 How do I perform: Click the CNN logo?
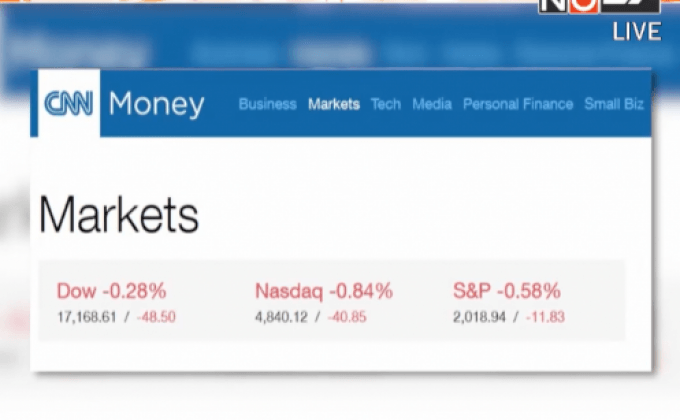pyautogui.click(x=69, y=103)
